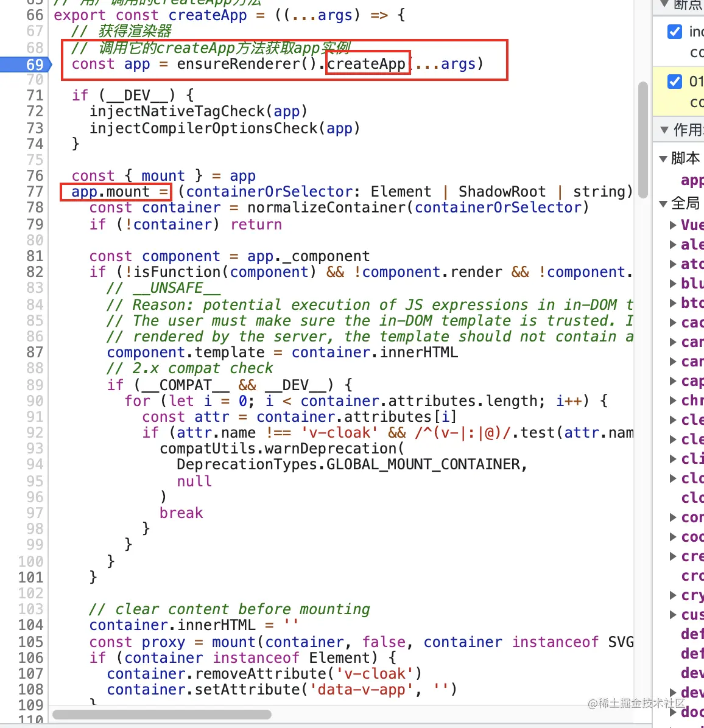Set a breakpoint on line 73
Screen dimensions: 704x728
pos(34,128)
